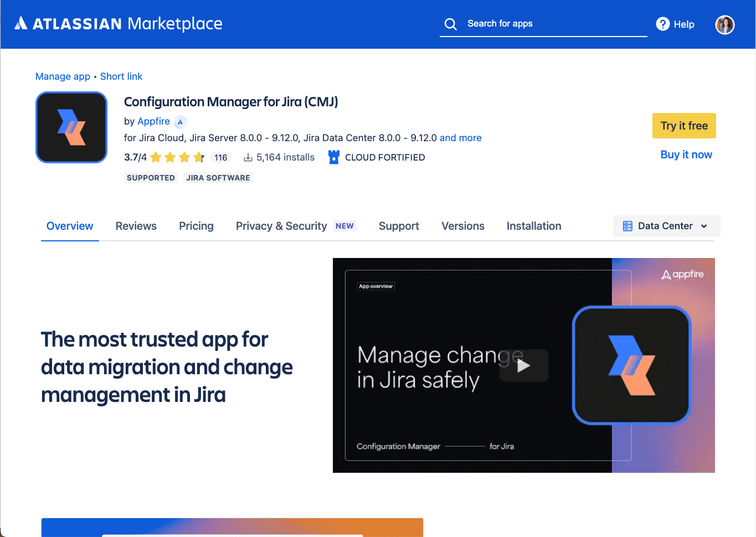Click the Cloud Fortified badge icon
756x537 pixels.
(x=333, y=157)
